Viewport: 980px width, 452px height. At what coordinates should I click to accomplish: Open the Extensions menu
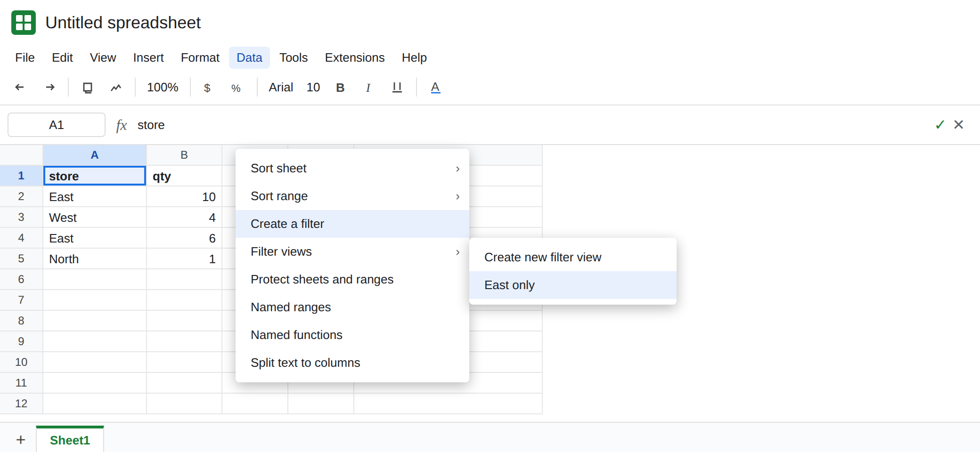tap(355, 58)
